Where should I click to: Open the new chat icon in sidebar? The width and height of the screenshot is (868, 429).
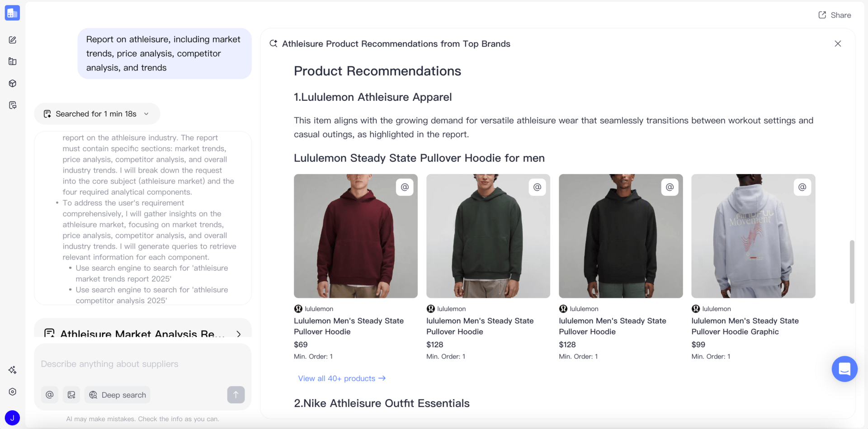(12, 40)
